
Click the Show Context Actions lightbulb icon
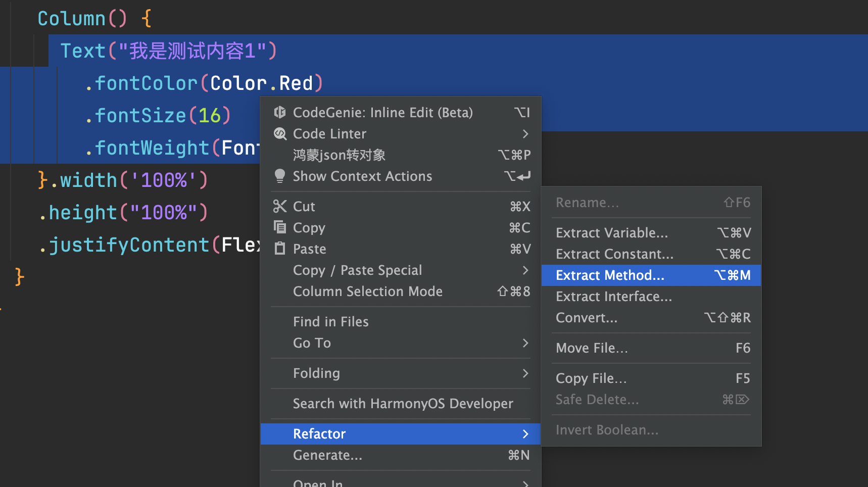279,176
